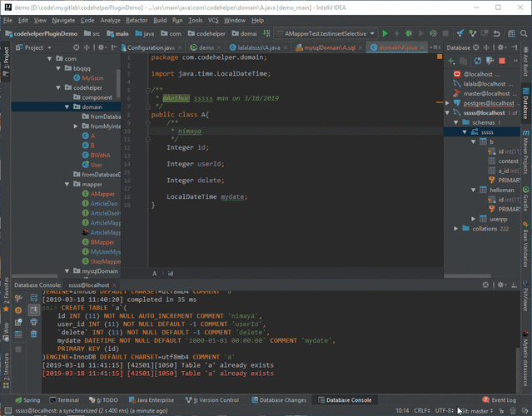The width and height of the screenshot is (532, 416).
Task: Print console output printer icon
Action: pyautogui.click(x=33, y=322)
